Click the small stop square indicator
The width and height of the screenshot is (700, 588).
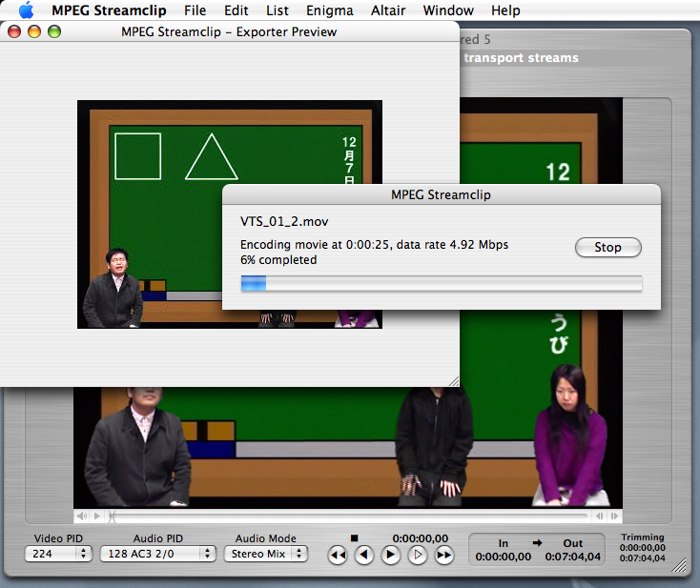354,538
